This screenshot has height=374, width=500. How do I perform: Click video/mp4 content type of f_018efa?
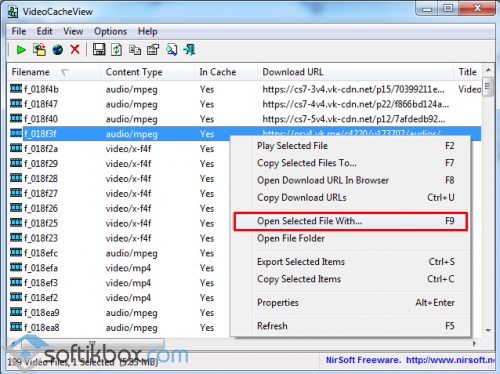(x=128, y=268)
